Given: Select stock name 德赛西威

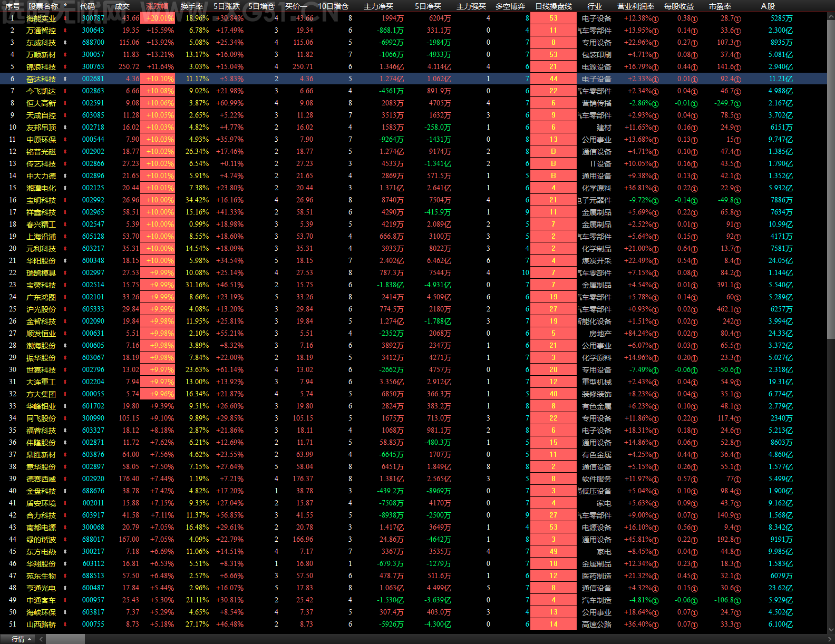Looking at the screenshot, I should point(41,479).
